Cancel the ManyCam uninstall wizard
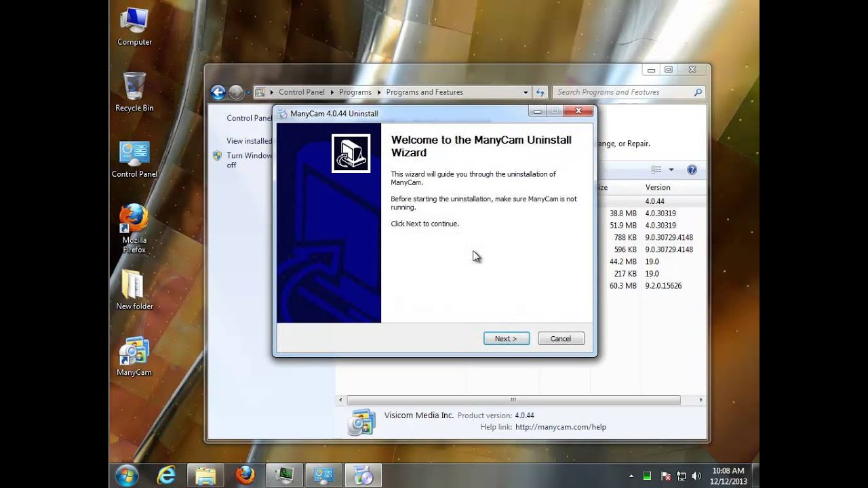The width and height of the screenshot is (868, 488). click(x=561, y=338)
